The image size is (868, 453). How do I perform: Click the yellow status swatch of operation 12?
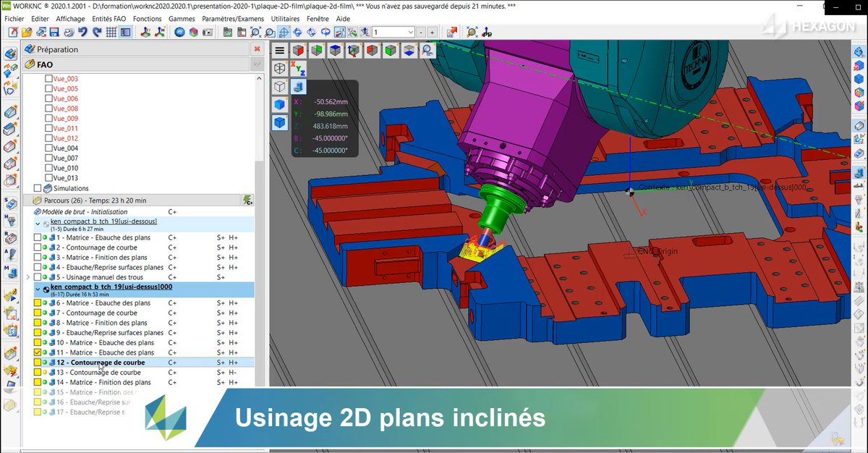pyautogui.click(x=38, y=362)
